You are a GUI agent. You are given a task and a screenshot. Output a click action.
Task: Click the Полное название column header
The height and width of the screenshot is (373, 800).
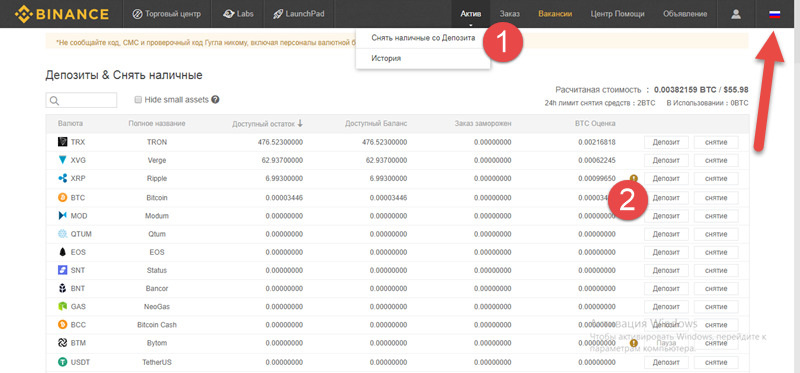(x=157, y=123)
